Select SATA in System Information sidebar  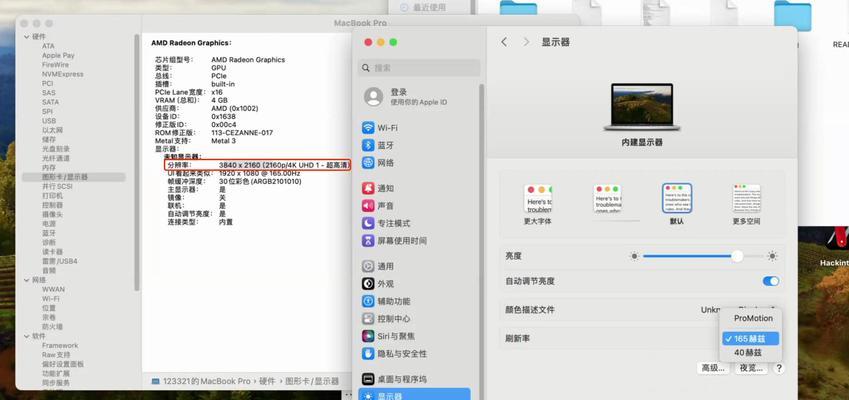click(50, 102)
